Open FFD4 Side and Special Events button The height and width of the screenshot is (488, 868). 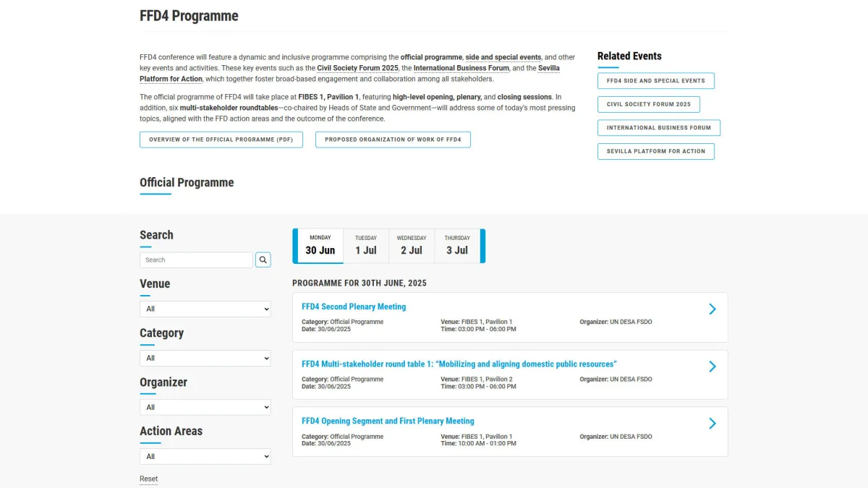pos(656,80)
